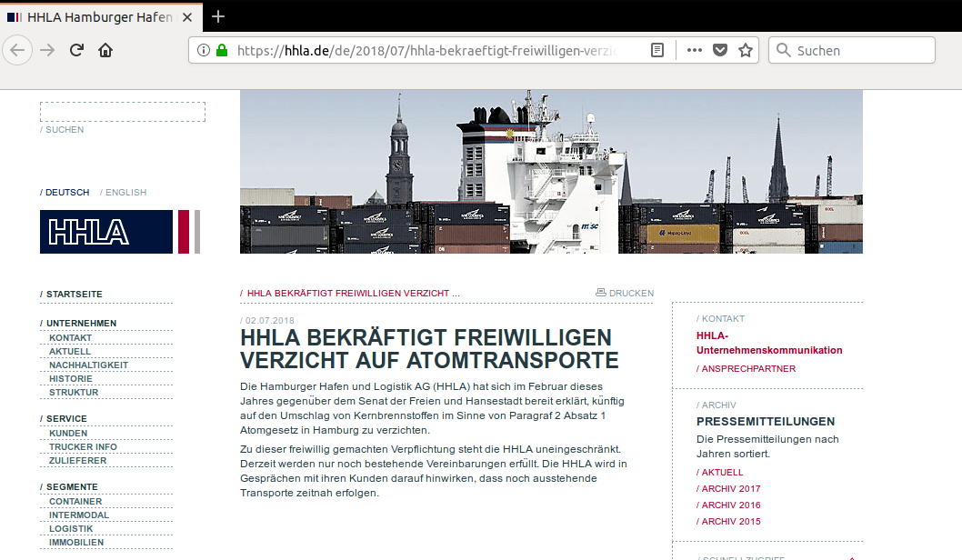Open reader view icon in address bar

tap(657, 51)
